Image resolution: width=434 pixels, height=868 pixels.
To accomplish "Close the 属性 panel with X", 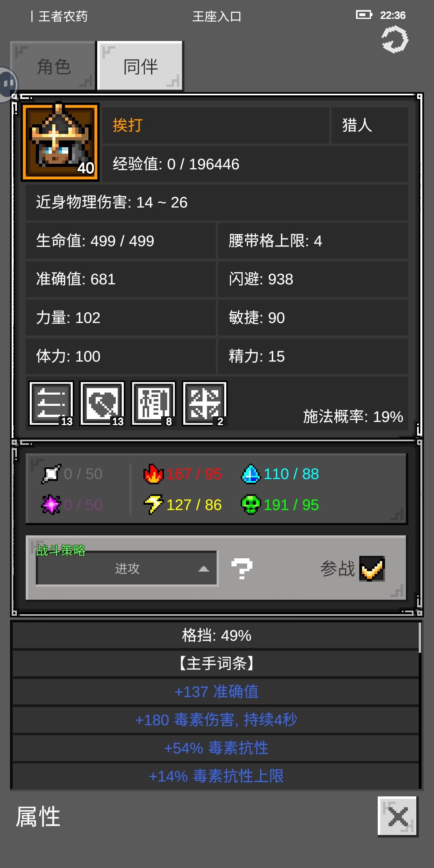I will click(398, 817).
